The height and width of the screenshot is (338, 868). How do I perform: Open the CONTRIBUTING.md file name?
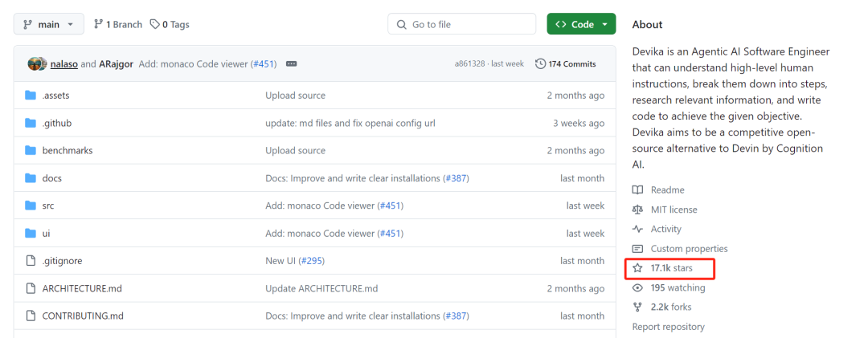(x=83, y=316)
